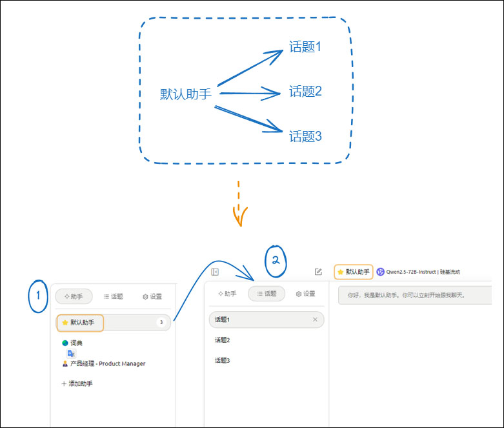Switch to 助手 tab in right panel
Viewport: 504px width, 428px height.
pyautogui.click(x=227, y=294)
